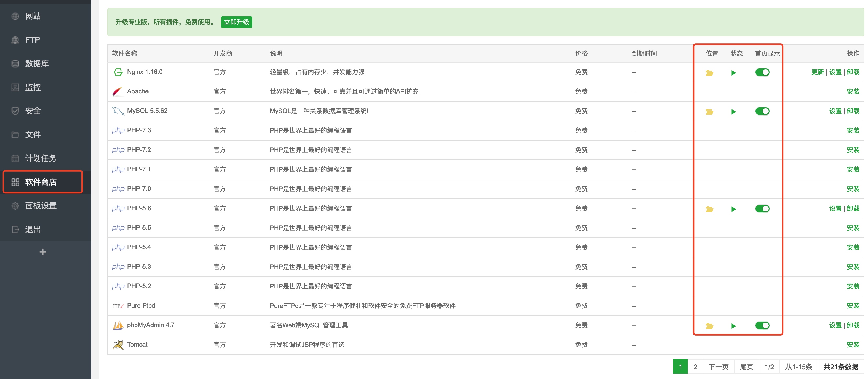This screenshot has height=379, width=868.
Task: Click 安装 link for Pure-Ftpd
Action: tap(853, 306)
